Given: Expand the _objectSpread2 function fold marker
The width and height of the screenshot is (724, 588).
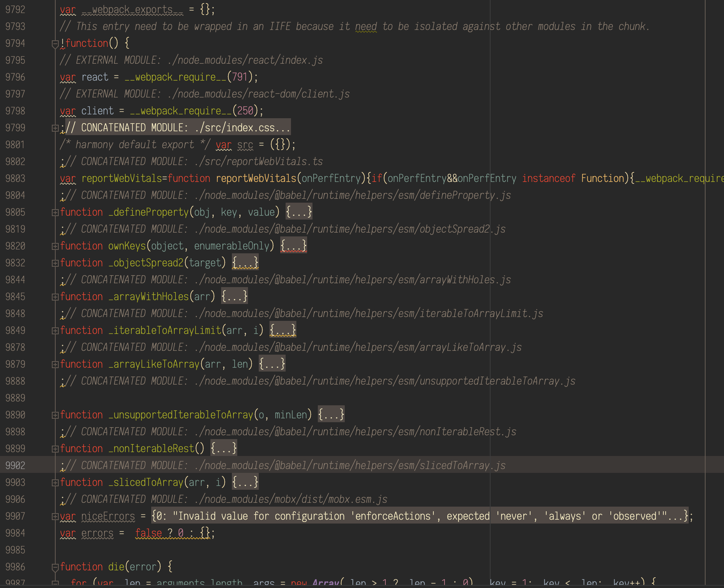Looking at the screenshot, I should coord(55,263).
